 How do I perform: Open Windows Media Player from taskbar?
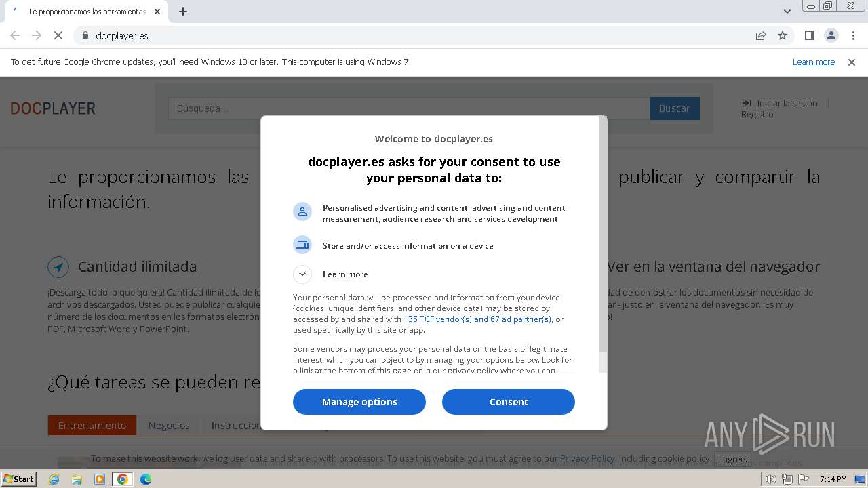(100, 479)
